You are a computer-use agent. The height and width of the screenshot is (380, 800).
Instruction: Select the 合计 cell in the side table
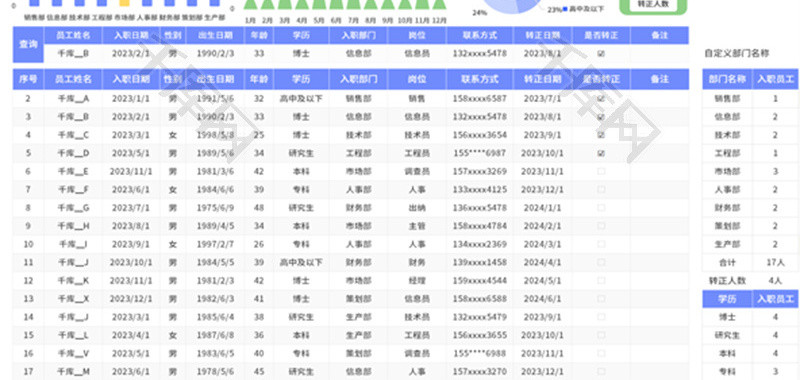click(x=727, y=263)
